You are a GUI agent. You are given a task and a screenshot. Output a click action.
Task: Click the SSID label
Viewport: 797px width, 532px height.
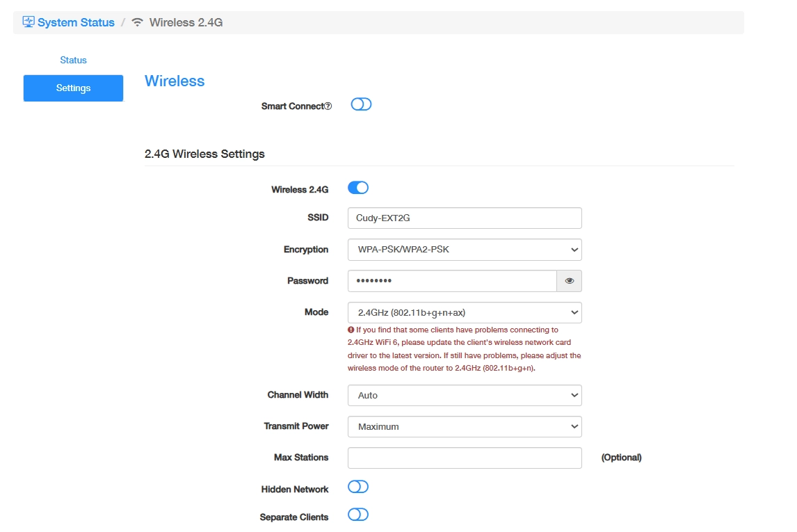318,218
